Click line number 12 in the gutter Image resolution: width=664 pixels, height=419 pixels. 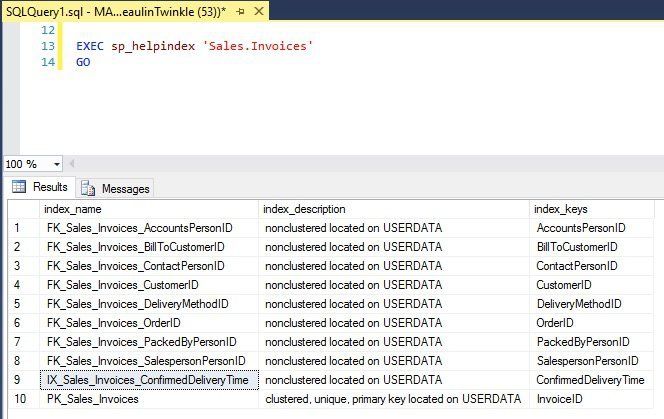pos(48,30)
